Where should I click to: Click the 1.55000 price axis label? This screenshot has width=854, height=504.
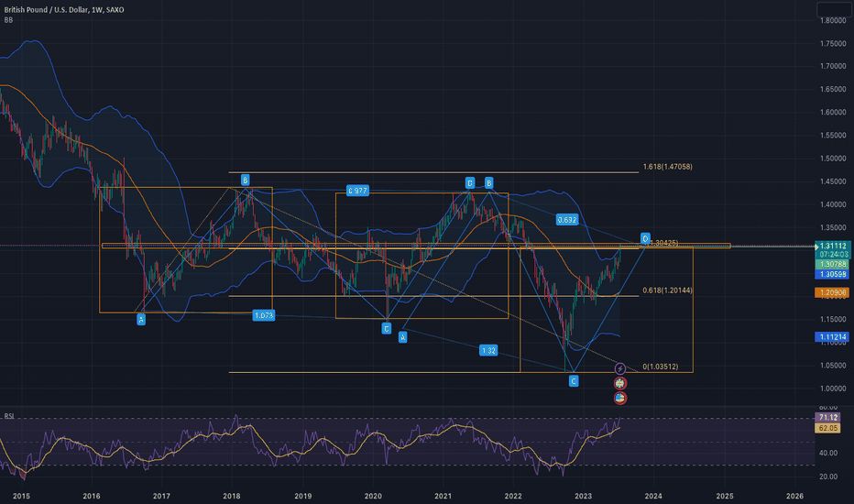[833, 135]
